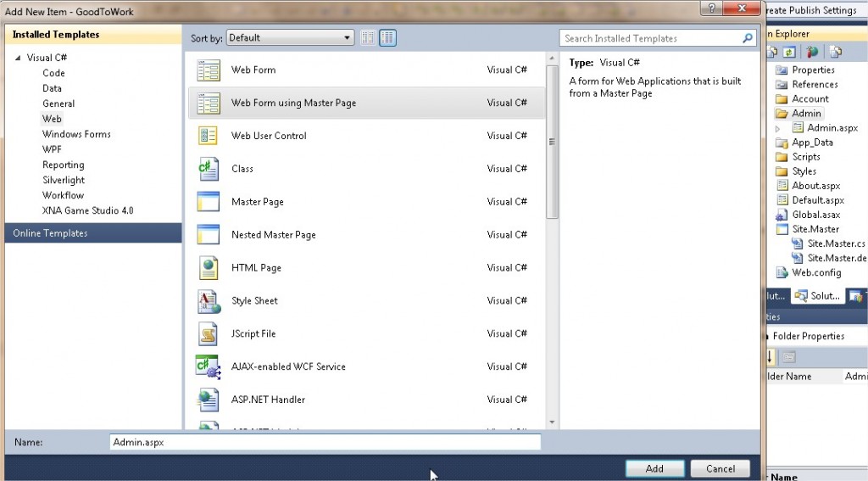This screenshot has width=868, height=481.
Task: Select the Reporting category
Action: coord(63,165)
